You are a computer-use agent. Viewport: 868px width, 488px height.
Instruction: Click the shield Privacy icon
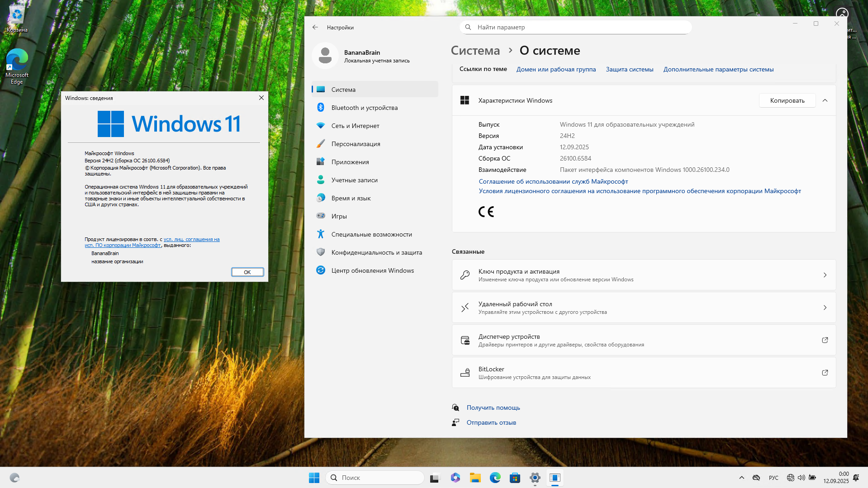coord(321,252)
